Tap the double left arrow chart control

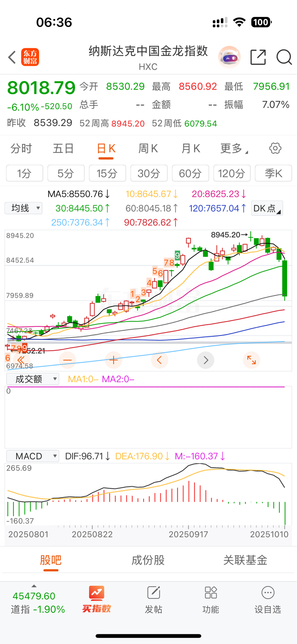(x=21, y=360)
